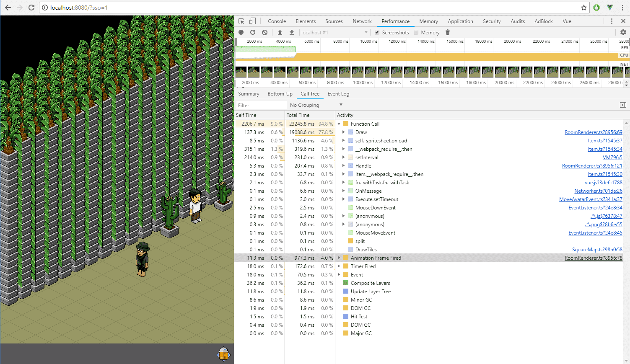The height and width of the screenshot is (364, 630).
Task: Click the site info icon in address bar
Action: pos(44,8)
